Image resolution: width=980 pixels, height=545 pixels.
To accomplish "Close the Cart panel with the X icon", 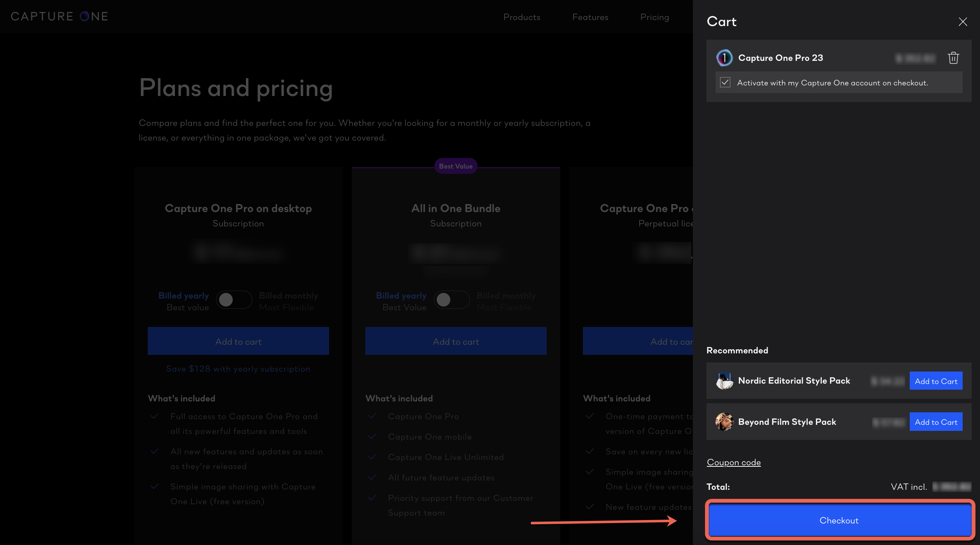I will pyautogui.click(x=963, y=22).
